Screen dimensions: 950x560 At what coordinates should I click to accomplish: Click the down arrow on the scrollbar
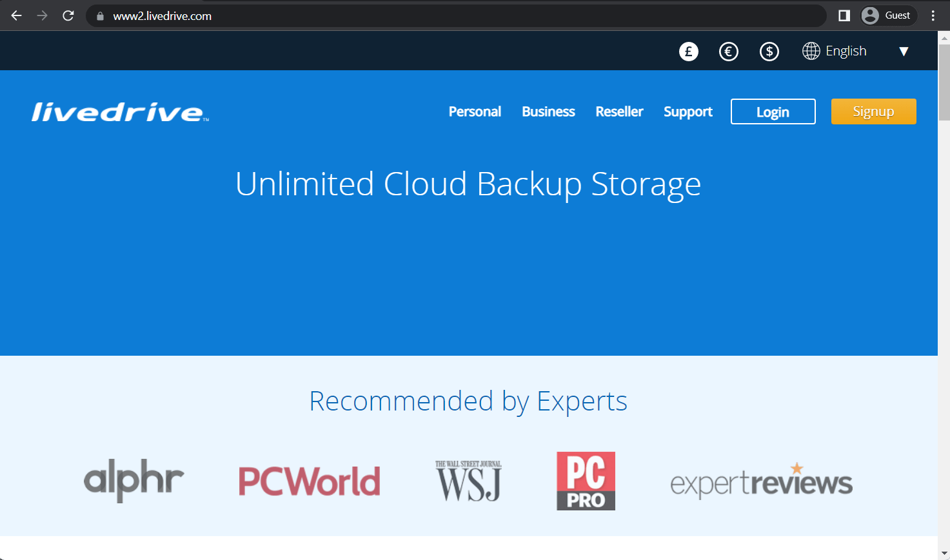point(944,554)
